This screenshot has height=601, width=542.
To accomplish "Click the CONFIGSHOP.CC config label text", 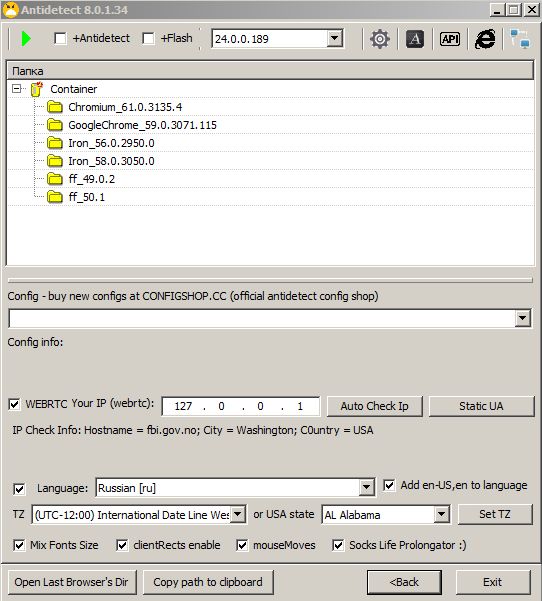I will click(193, 296).
